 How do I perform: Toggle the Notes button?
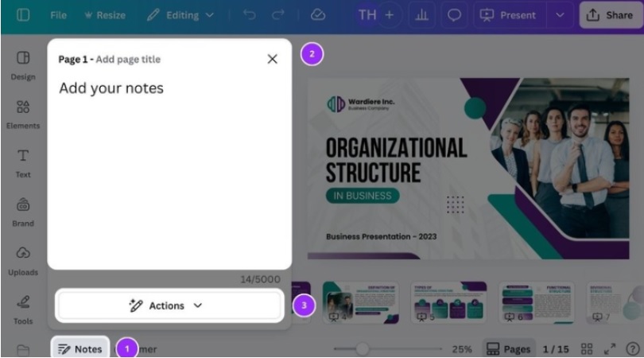pyautogui.click(x=80, y=349)
